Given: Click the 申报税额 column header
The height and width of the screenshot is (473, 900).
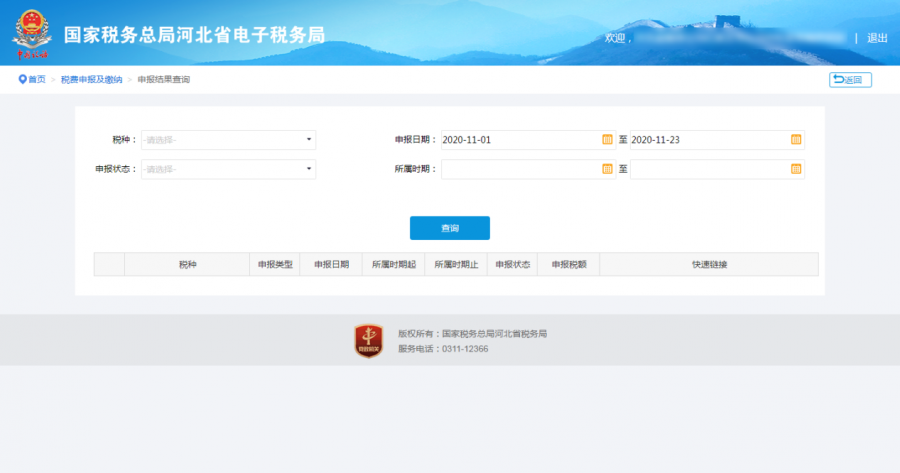Looking at the screenshot, I should click(568, 265).
